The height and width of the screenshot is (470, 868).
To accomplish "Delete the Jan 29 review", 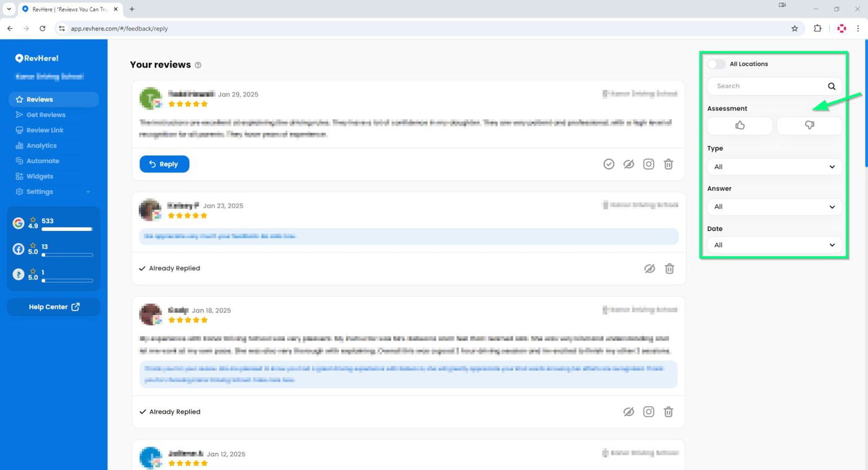I will 668,164.
